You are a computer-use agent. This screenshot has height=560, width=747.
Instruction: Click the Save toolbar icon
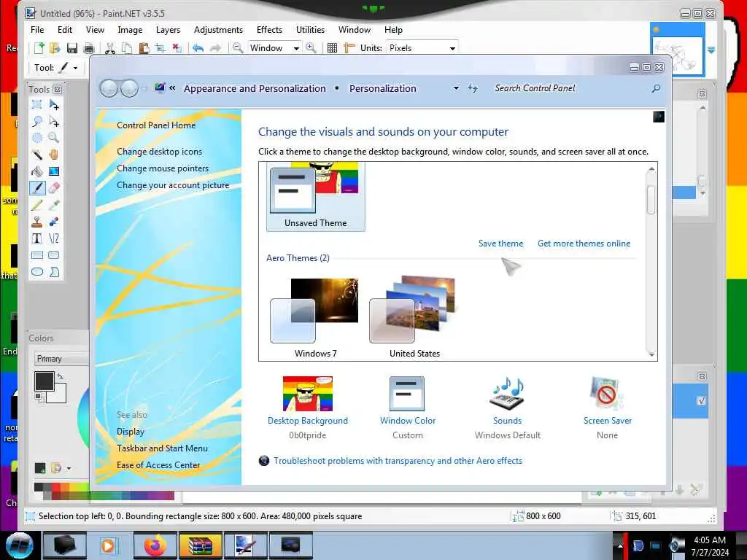[72, 47]
